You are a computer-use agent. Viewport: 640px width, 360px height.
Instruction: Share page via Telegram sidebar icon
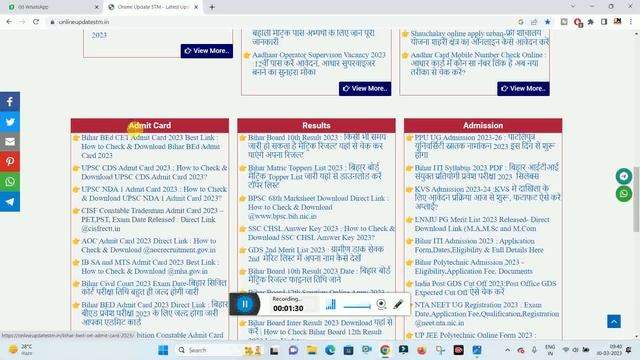click(x=10, y=202)
